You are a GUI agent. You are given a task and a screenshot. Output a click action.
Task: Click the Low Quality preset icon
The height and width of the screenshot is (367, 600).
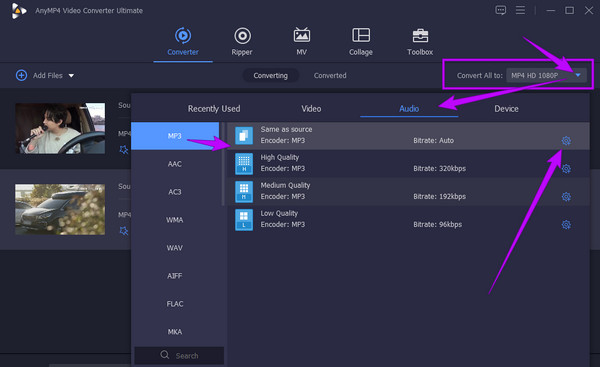point(244,219)
